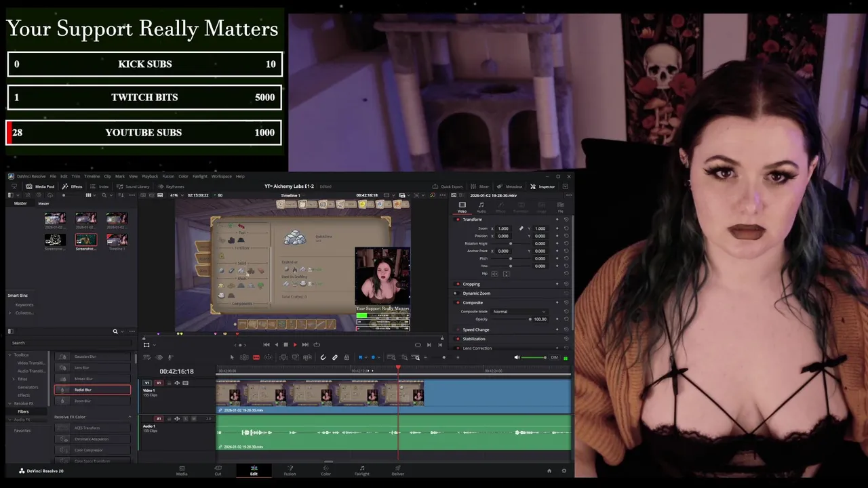Solo Audio 1 track with S button

[186, 419]
